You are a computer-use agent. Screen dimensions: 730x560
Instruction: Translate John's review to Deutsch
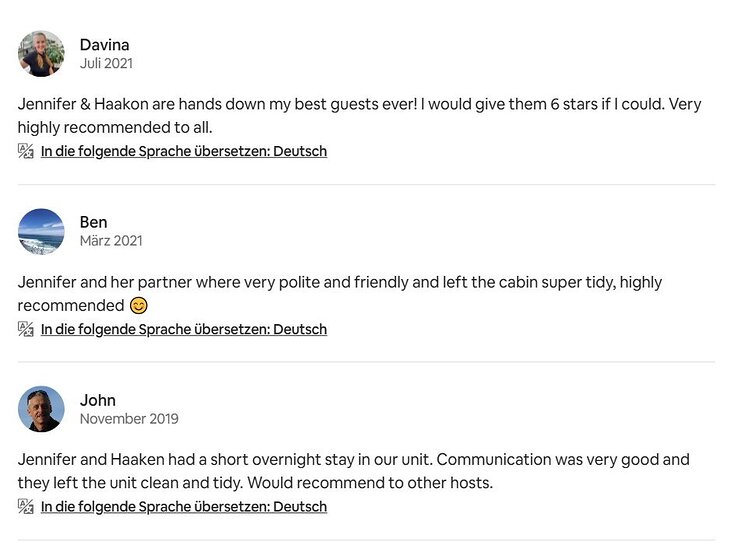tap(184, 507)
